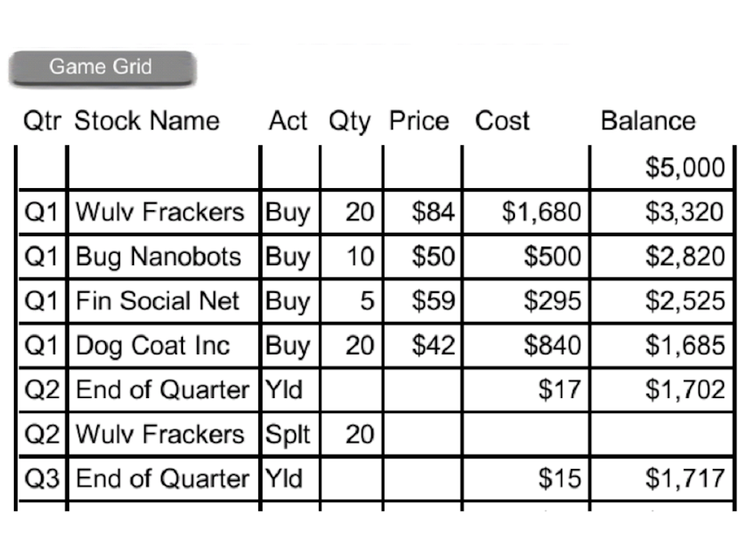Click the Q2 End of Quarter entry
This screenshot has height=560, width=747.
coord(163,390)
